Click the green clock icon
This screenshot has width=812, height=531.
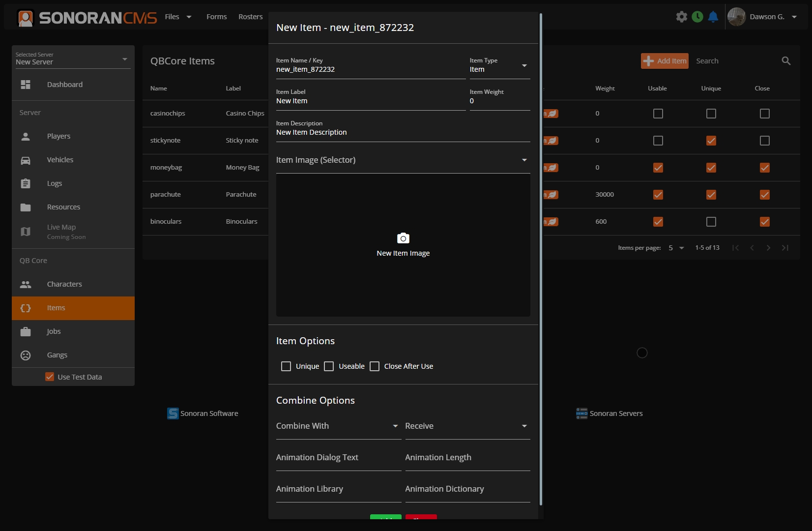(697, 17)
